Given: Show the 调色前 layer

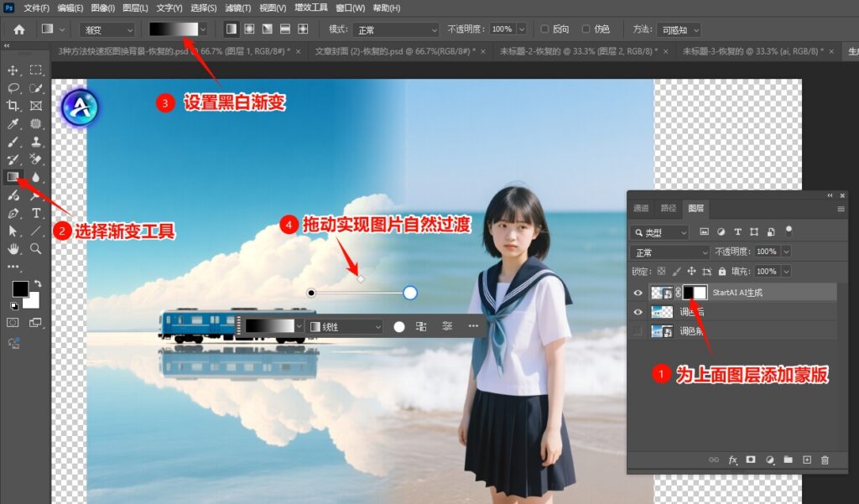Looking at the screenshot, I should tap(638, 330).
